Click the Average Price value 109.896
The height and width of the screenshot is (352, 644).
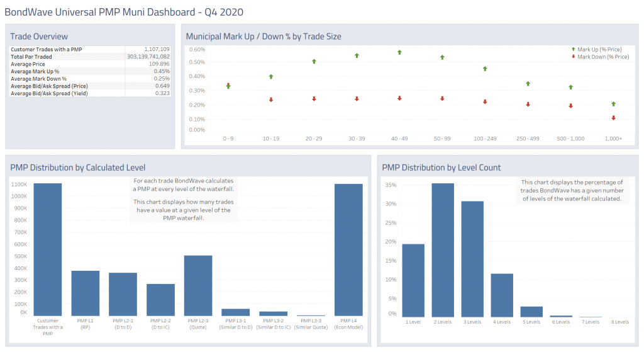(159, 64)
